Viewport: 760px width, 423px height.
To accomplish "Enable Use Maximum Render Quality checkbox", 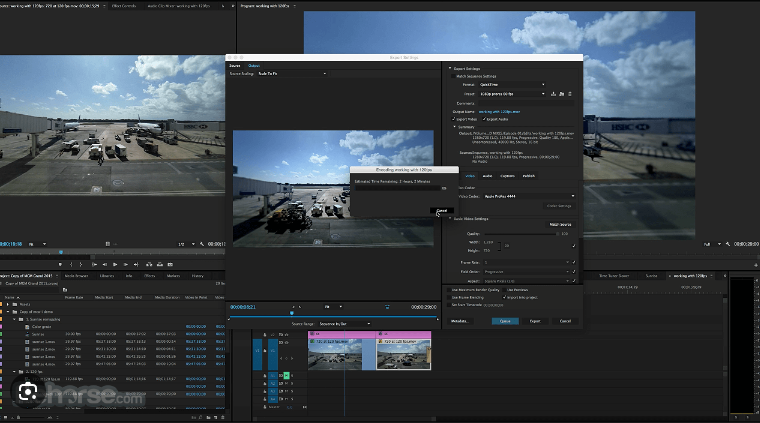I will point(451,291).
